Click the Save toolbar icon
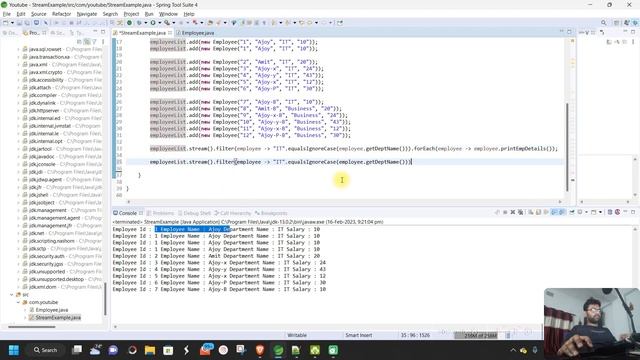Image resolution: width=640 pixels, height=360 pixels. tap(19, 22)
